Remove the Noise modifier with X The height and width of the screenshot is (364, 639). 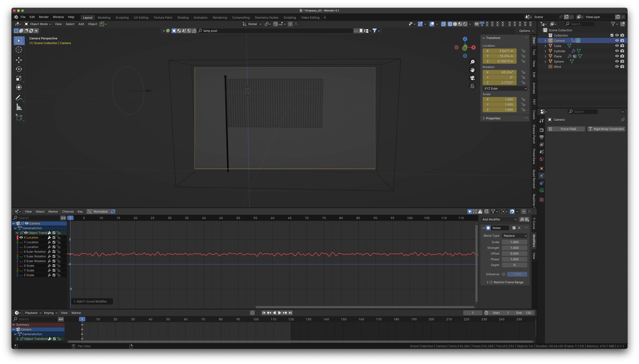(x=519, y=228)
